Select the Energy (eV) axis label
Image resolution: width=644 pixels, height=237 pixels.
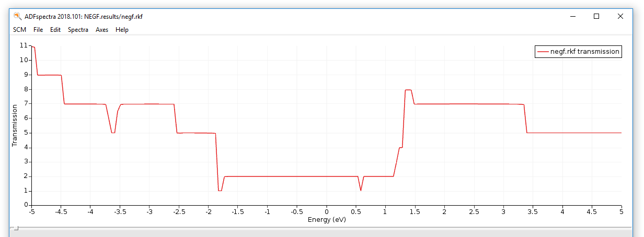click(x=327, y=220)
